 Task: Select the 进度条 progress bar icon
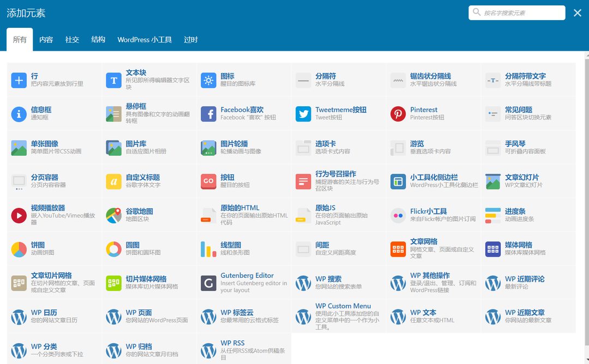(493, 215)
